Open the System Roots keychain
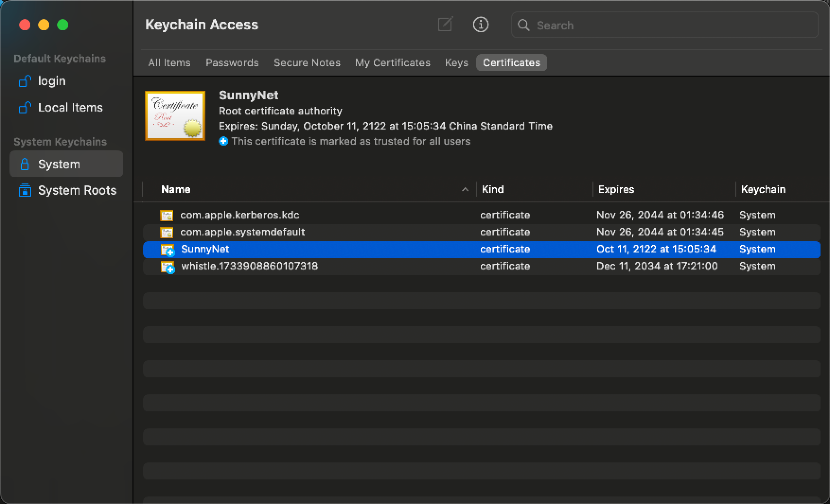Viewport: 830px width, 504px height. tap(77, 191)
